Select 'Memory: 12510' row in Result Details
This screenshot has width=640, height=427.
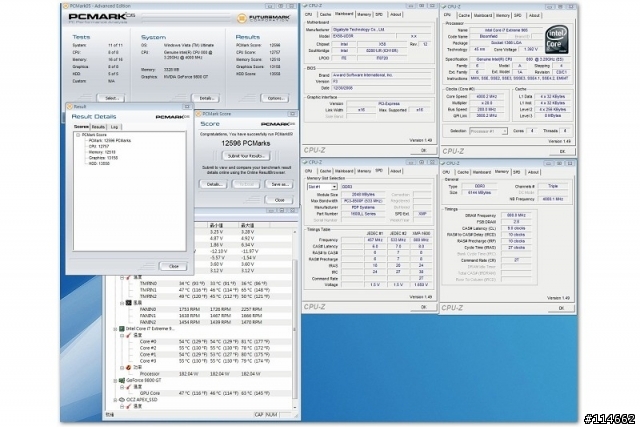click(102, 152)
